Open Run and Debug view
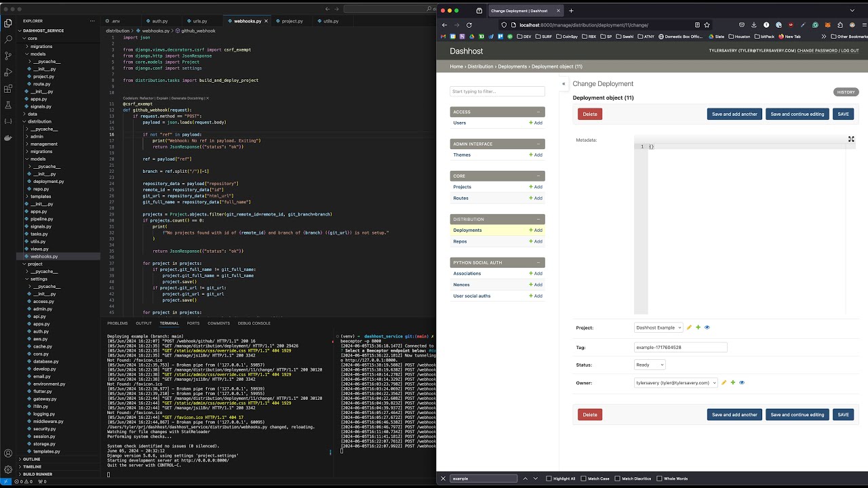The height and width of the screenshot is (488, 868). coord(8,72)
